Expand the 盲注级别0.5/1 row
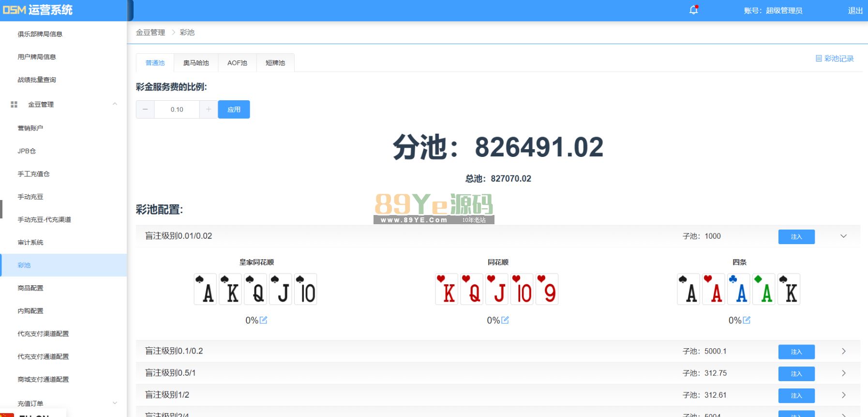Viewport: 868px width, 417px height. (x=843, y=373)
